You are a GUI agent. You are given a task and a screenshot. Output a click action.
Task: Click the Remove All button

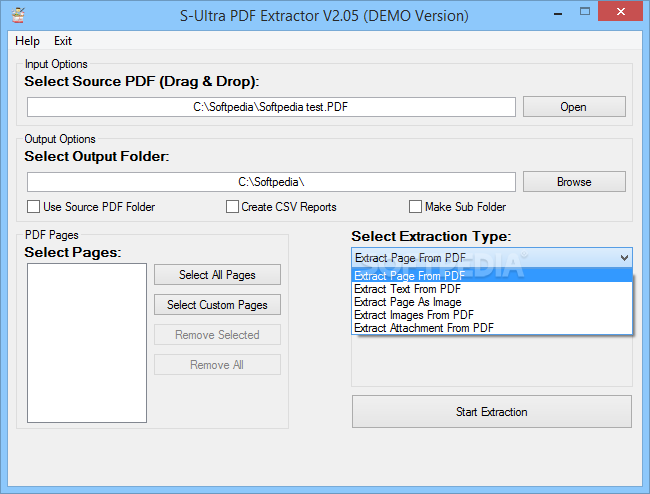217,365
